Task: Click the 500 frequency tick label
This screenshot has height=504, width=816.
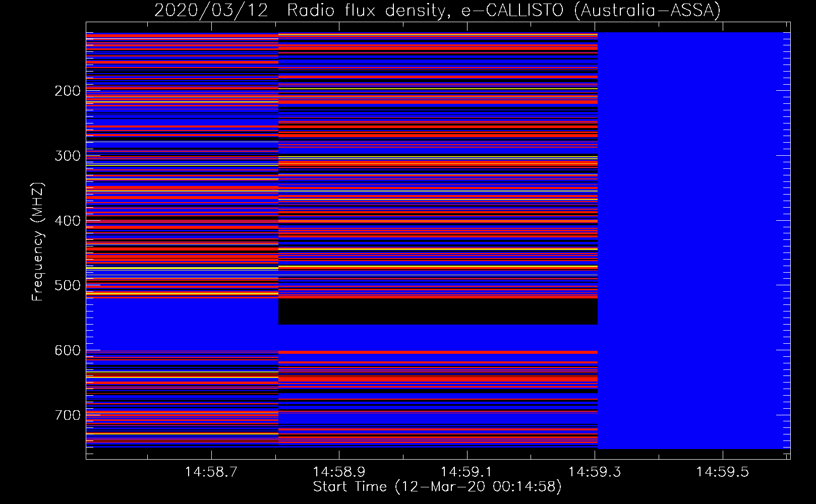Action: (68, 285)
